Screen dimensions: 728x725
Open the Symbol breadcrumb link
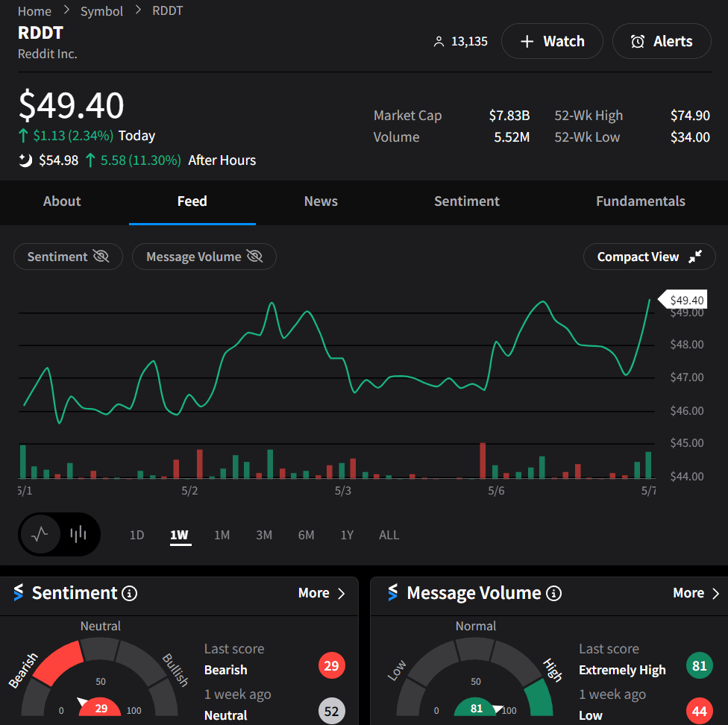click(x=101, y=11)
